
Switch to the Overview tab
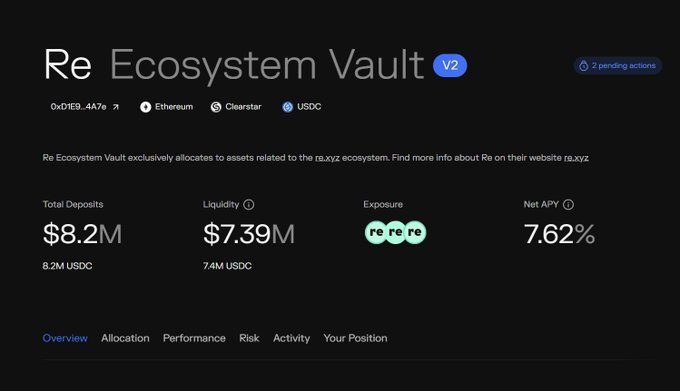pyautogui.click(x=65, y=338)
